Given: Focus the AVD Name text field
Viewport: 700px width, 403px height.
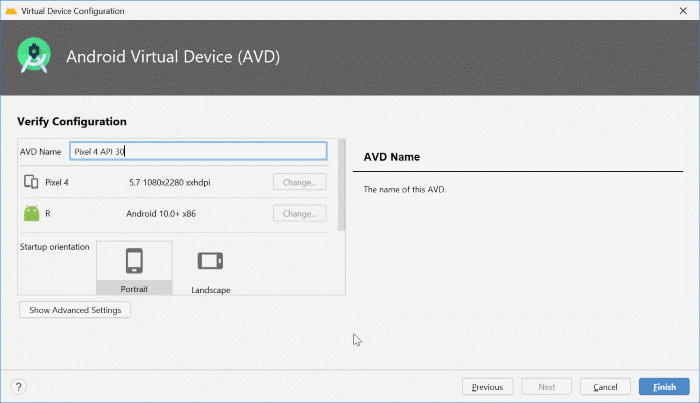Looking at the screenshot, I should click(x=198, y=151).
